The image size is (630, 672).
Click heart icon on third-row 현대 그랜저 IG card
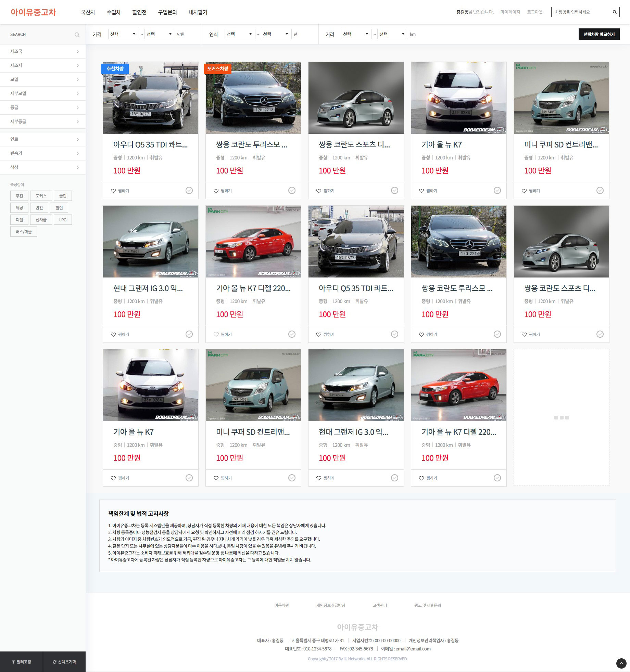tap(319, 478)
